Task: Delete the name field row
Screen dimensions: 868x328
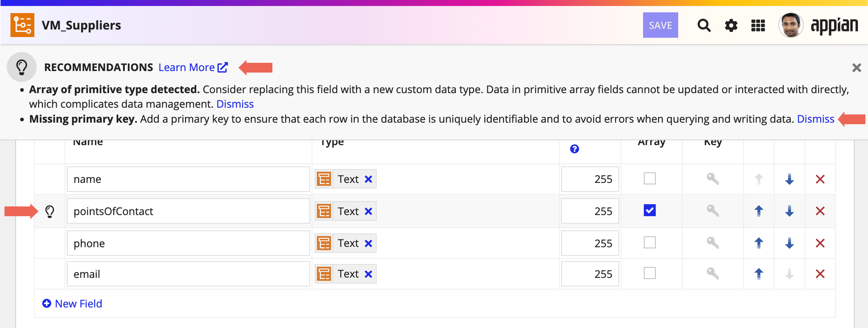Action: [820, 180]
